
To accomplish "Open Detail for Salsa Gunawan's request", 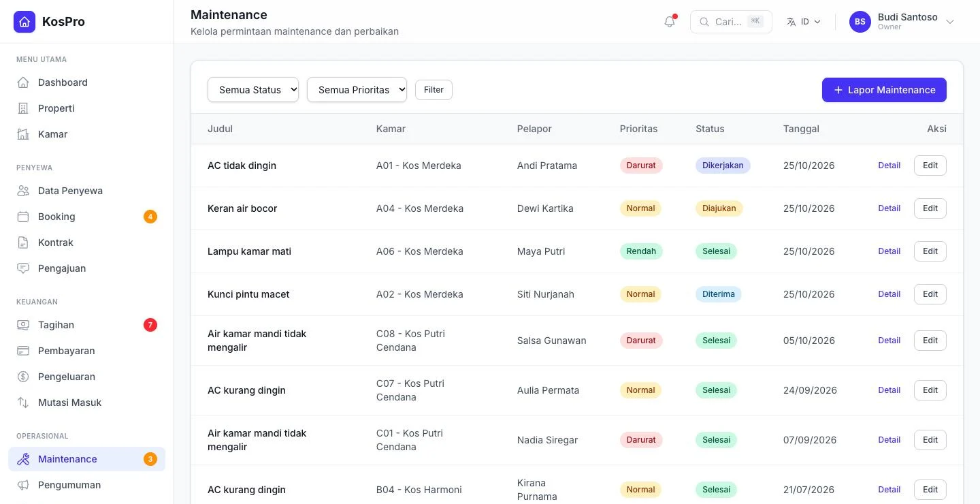I will (889, 341).
